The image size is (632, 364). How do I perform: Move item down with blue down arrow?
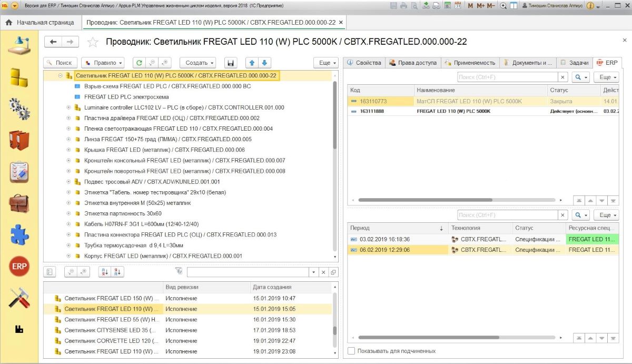[264, 63]
